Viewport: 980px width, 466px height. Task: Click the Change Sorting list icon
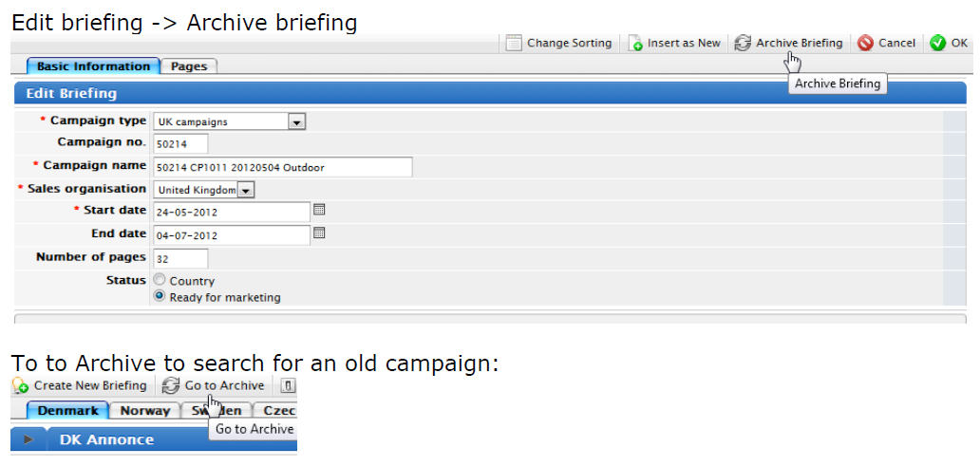514,43
